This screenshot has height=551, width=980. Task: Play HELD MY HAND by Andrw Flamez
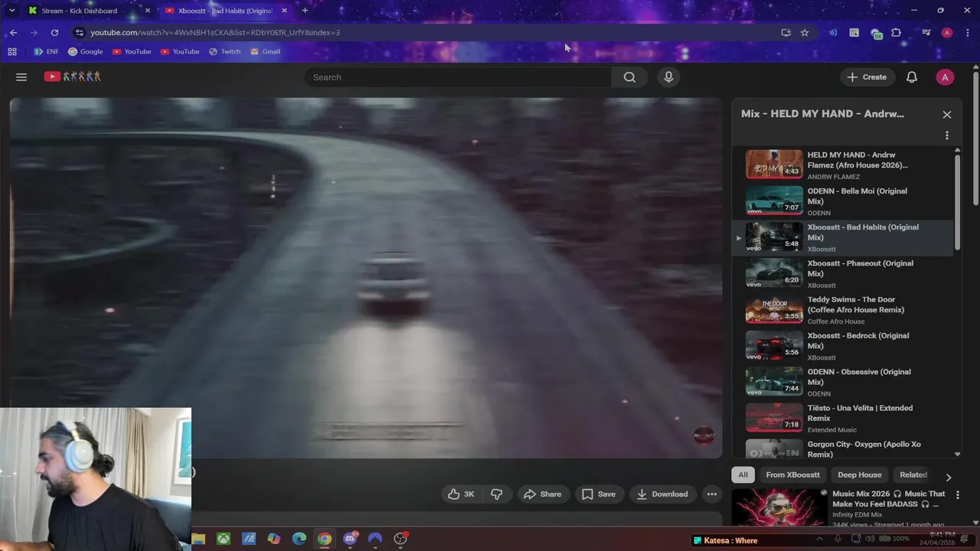[x=842, y=165]
